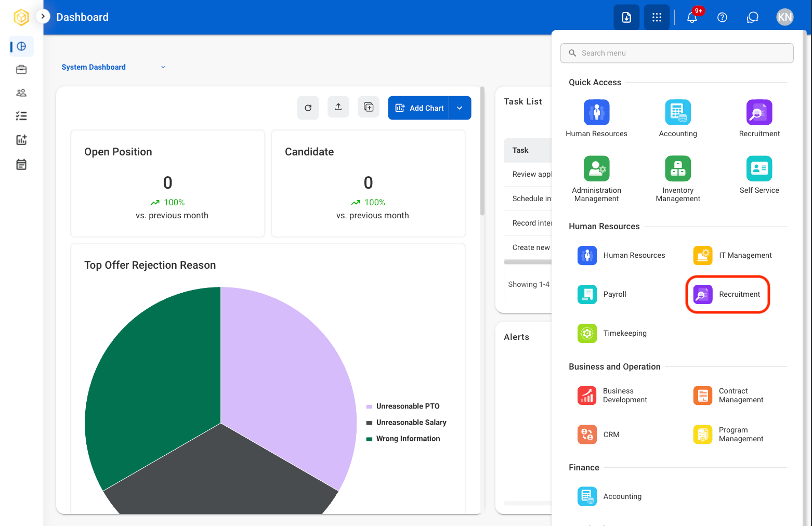
Task: Open the chat messages icon
Action: [752, 17]
